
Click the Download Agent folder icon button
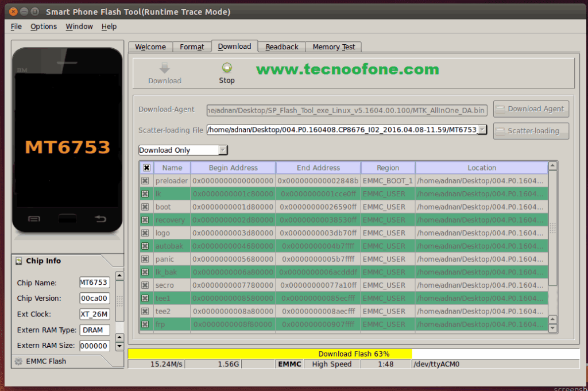point(501,109)
